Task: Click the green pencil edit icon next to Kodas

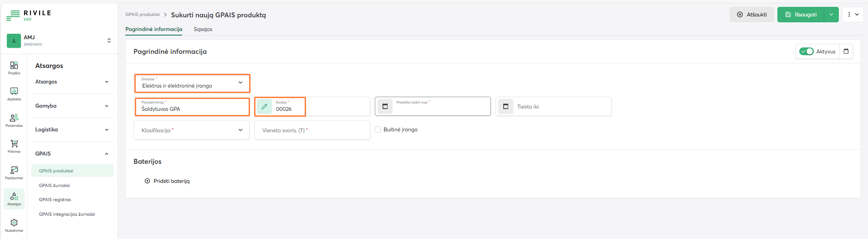Action: point(264,107)
